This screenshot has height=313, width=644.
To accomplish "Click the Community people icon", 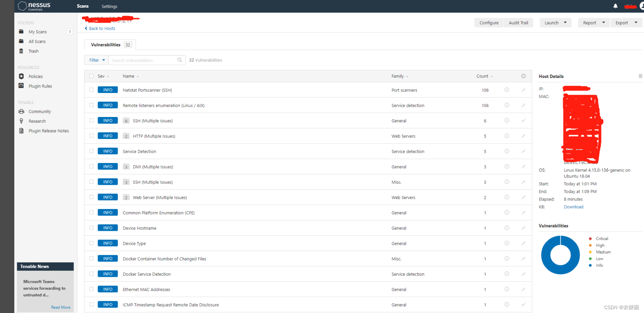I will [x=21, y=111].
